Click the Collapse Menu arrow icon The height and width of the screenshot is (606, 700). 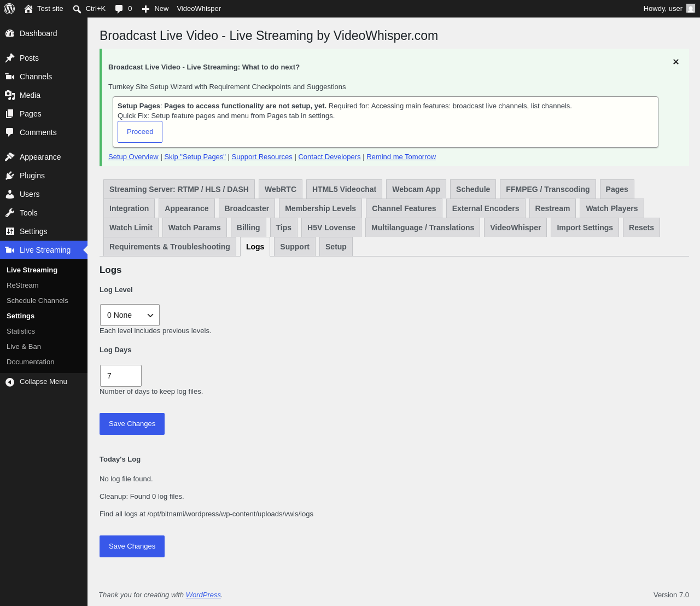10,382
